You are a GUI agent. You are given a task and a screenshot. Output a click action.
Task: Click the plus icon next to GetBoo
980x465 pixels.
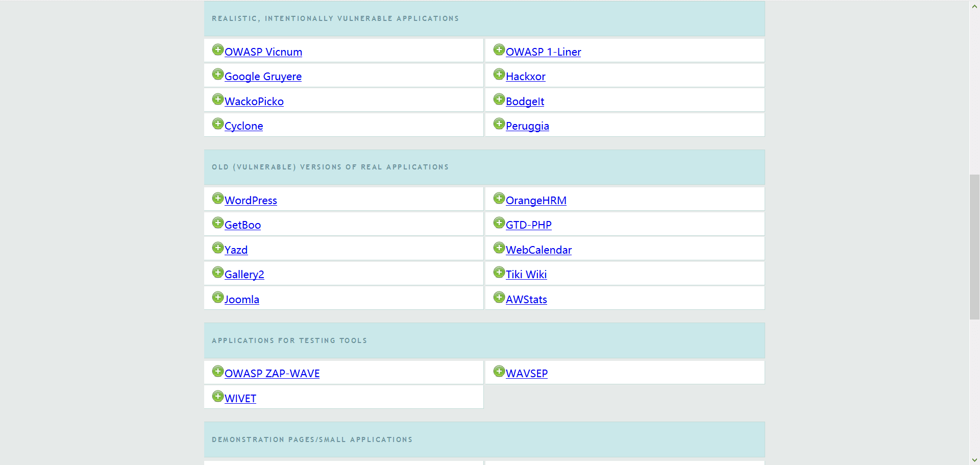[218, 223]
